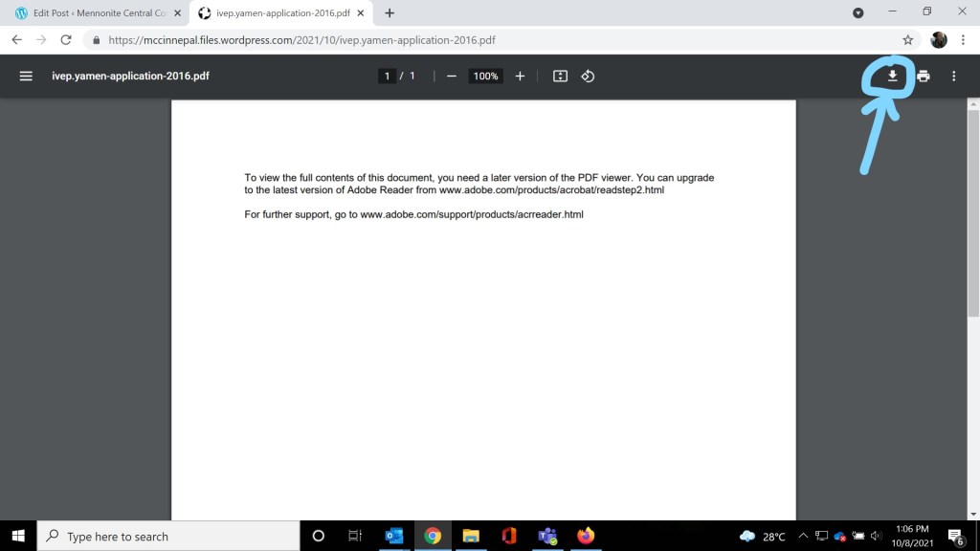Click the address bar URL
The image size is (980, 551).
coord(301,40)
